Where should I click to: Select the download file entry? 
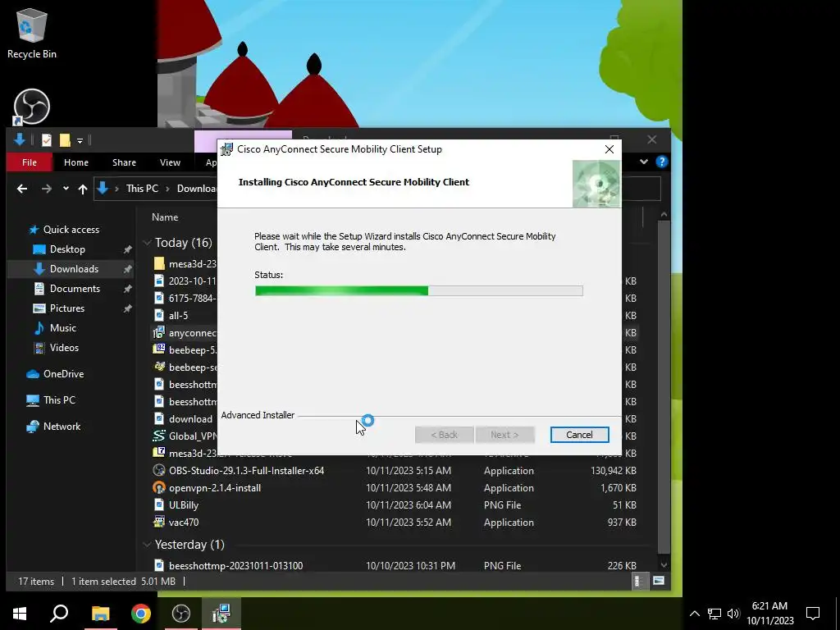point(190,419)
